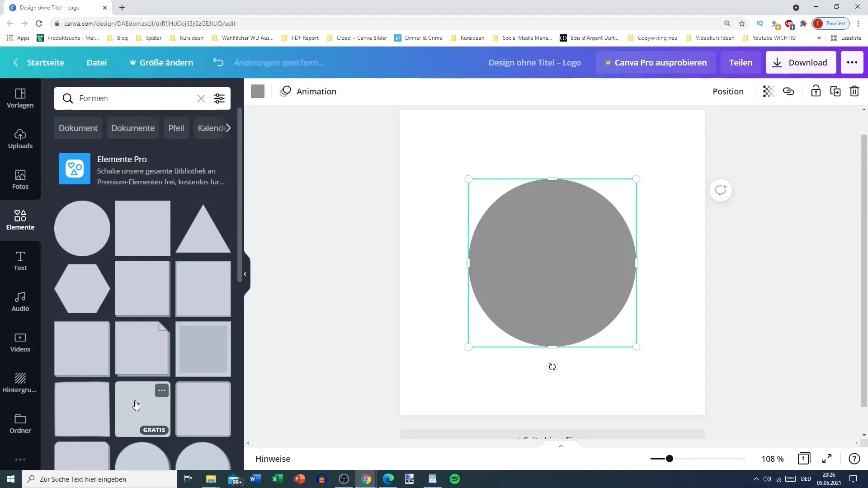Viewport: 868px width, 488px height.
Task: Drag the zoom level slider
Action: coord(670,458)
